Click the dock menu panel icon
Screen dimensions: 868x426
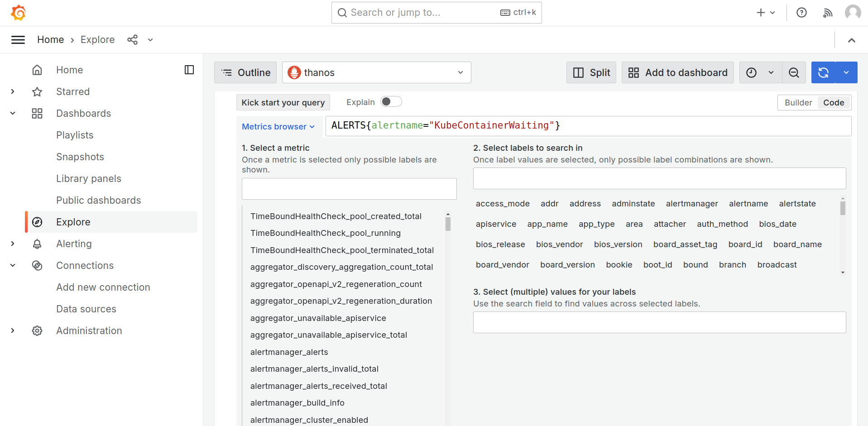click(x=189, y=70)
